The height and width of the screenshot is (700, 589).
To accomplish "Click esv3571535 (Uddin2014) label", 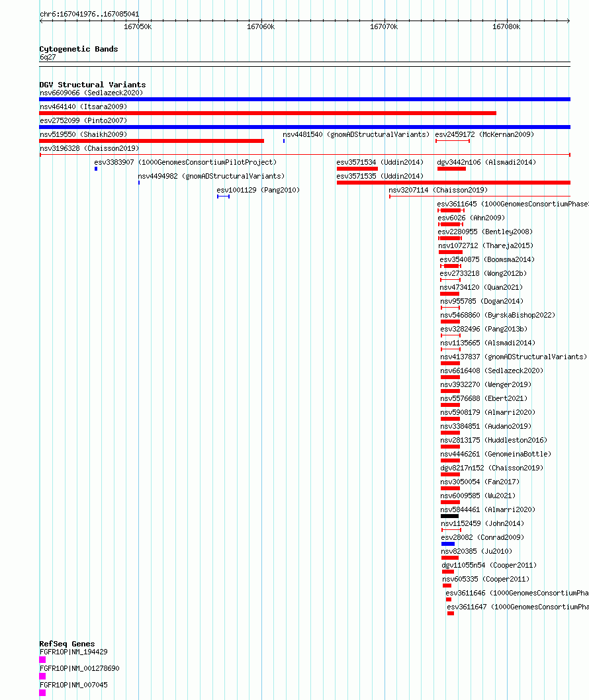I will click(380, 176).
